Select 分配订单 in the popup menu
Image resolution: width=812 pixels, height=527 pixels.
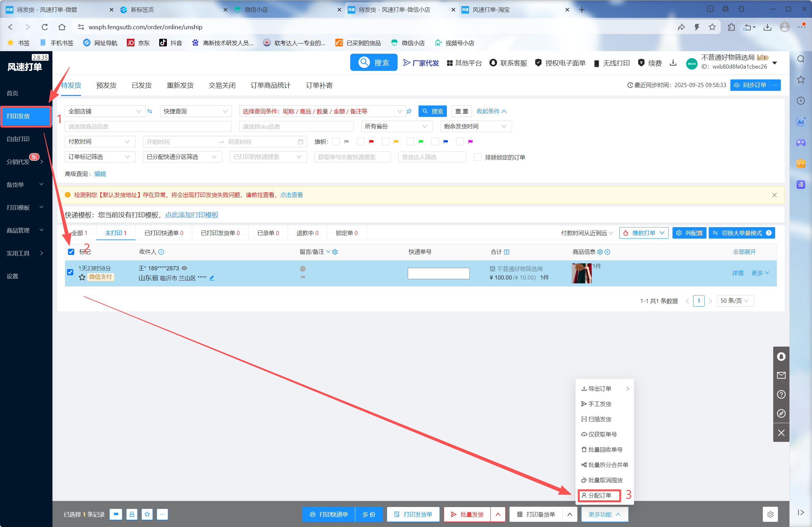(599, 495)
